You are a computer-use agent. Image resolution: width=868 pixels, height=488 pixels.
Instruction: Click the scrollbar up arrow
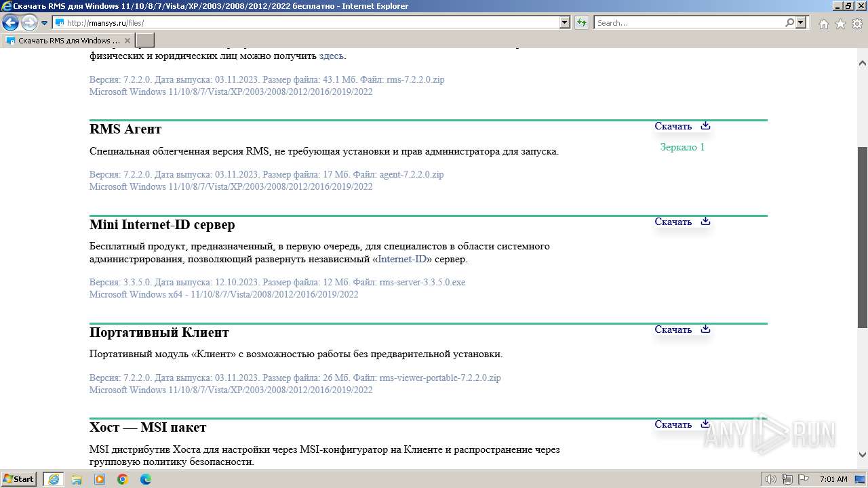click(863, 63)
